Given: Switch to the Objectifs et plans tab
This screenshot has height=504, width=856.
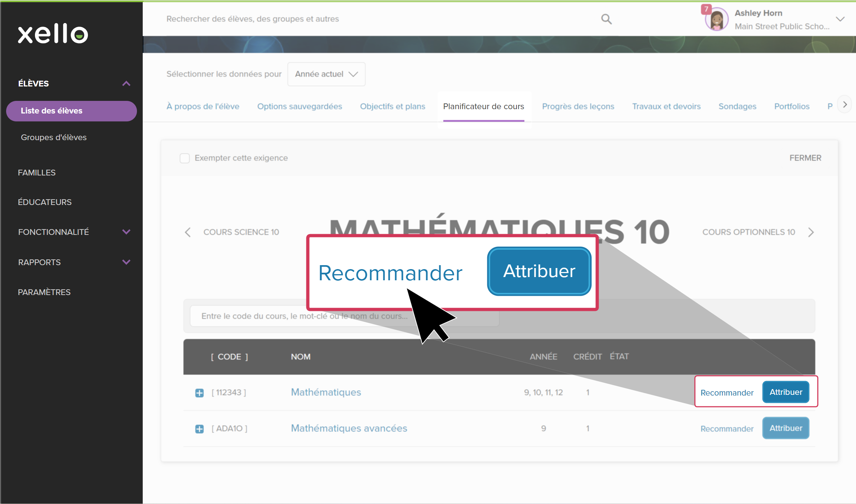Looking at the screenshot, I should tap(392, 107).
